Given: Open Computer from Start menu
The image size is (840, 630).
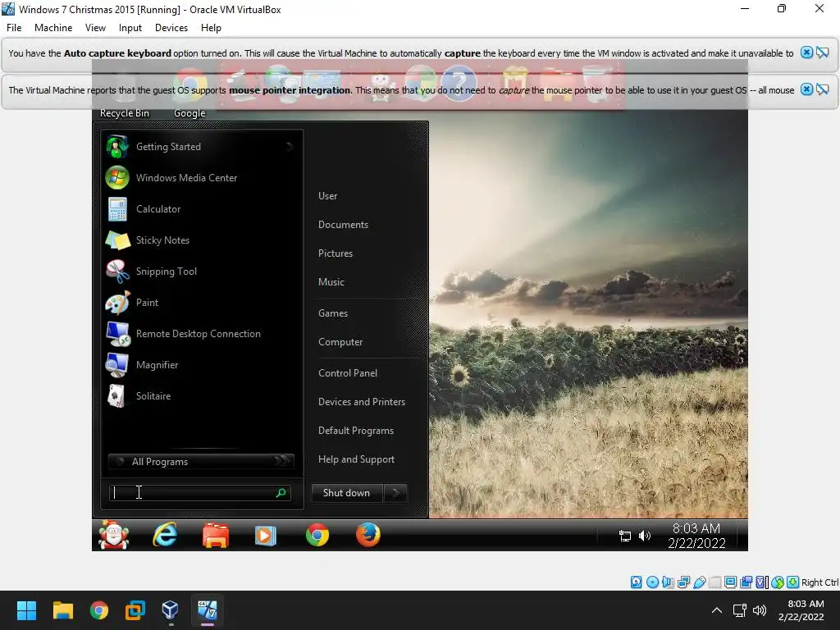Looking at the screenshot, I should (x=340, y=342).
